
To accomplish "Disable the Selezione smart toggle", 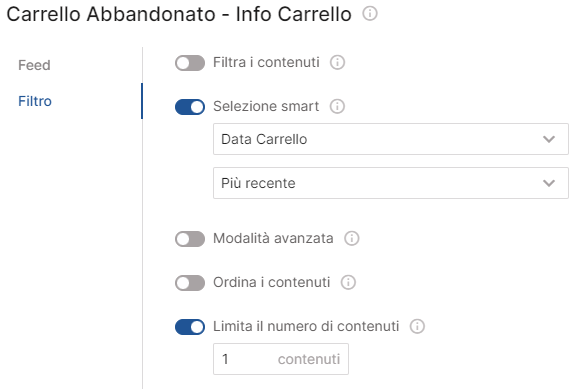I will click(x=190, y=107).
